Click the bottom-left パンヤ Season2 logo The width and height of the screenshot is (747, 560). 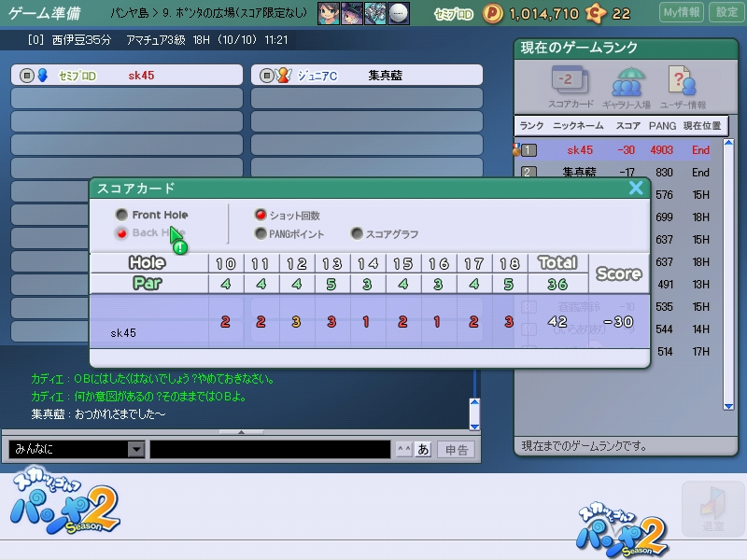point(64,501)
